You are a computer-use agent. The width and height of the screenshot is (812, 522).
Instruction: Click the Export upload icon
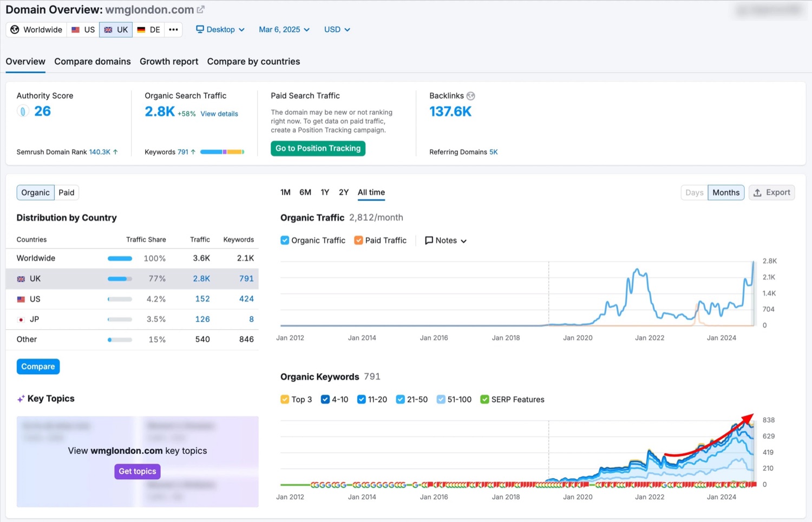[758, 193]
